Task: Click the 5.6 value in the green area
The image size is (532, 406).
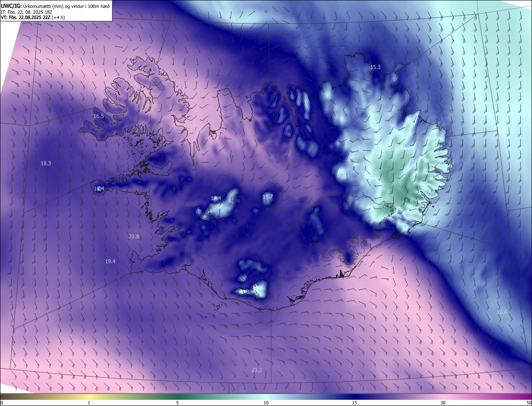Action: [409, 201]
